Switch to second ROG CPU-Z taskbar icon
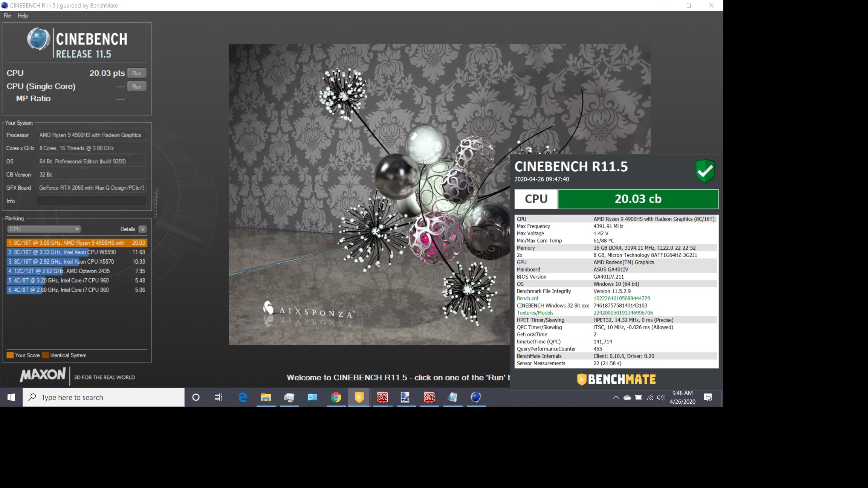Screen dimensions: 868x488 pyautogui.click(x=429, y=397)
